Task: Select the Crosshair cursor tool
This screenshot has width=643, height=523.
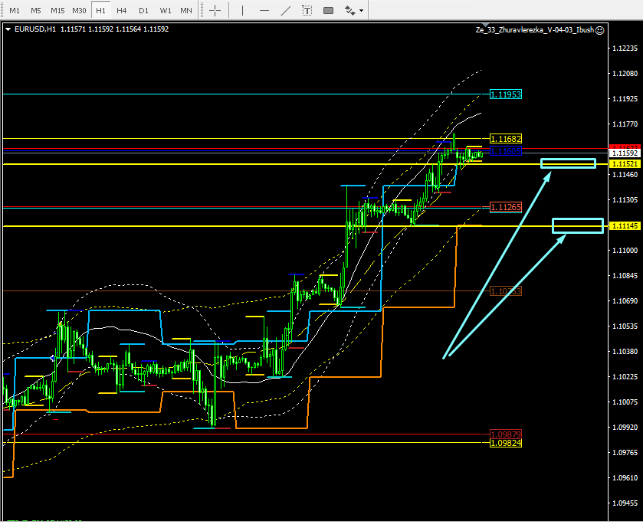Action: click(216, 10)
